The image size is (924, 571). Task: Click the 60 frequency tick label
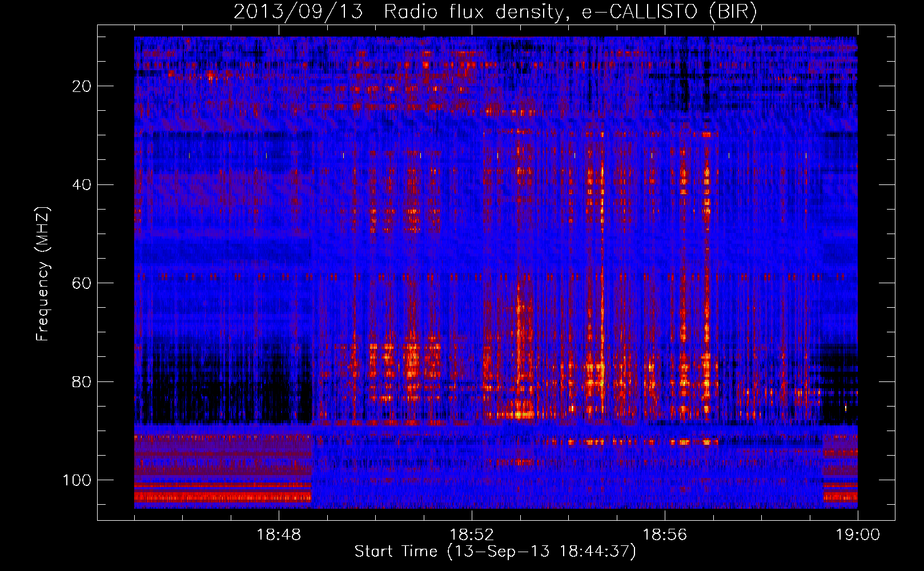point(82,283)
